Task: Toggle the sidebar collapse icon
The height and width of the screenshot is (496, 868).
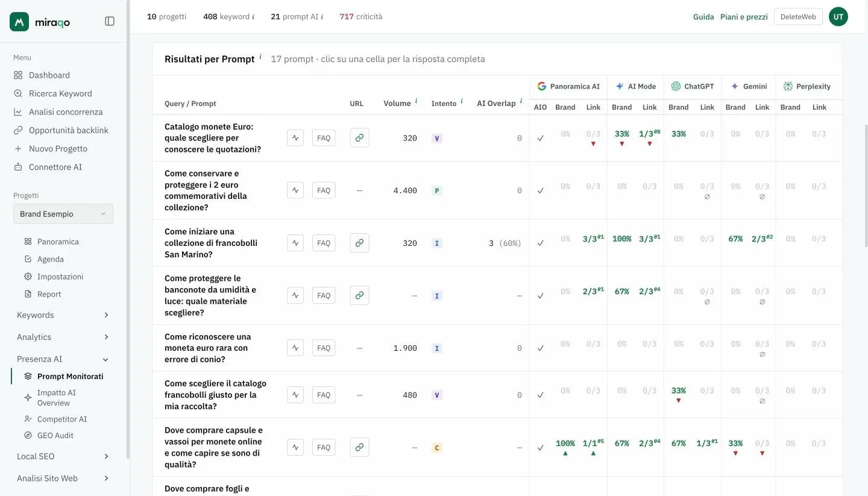Action: click(x=110, y=21)
